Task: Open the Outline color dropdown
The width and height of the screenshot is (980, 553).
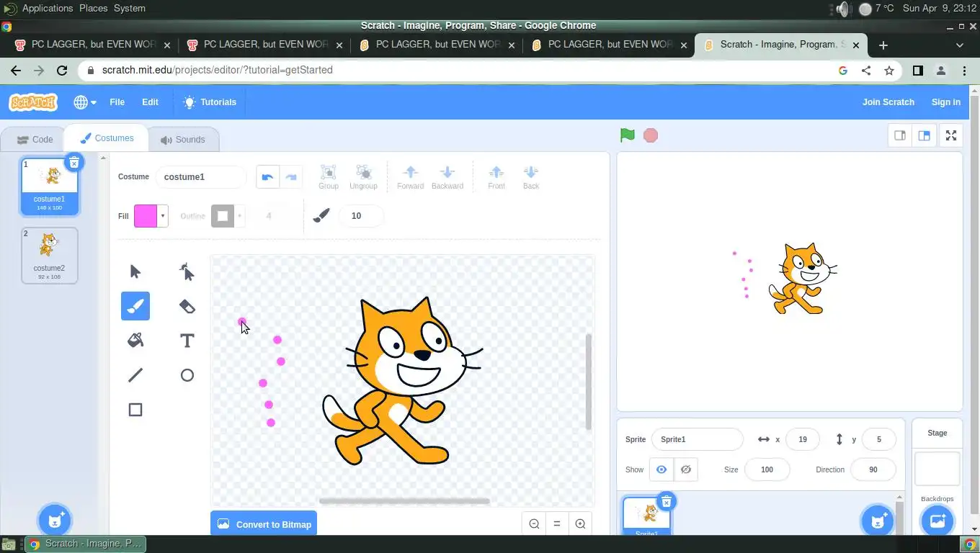Action: point(239,216)
